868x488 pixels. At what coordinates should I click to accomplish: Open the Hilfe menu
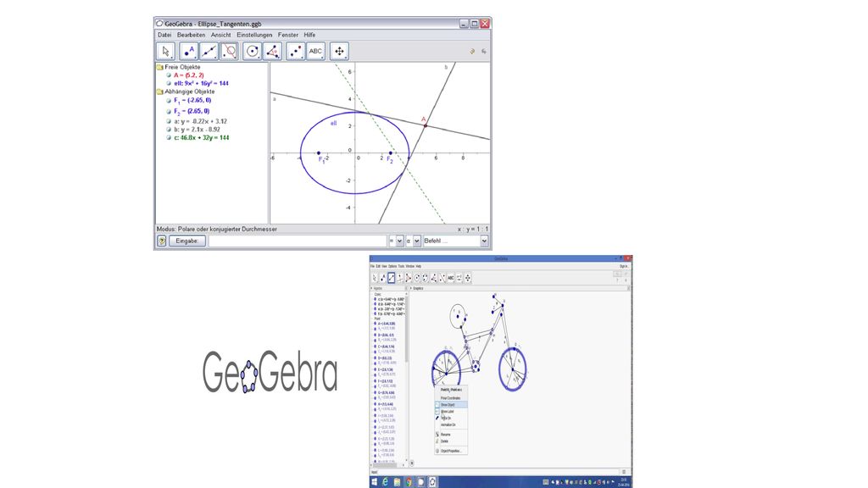click(x=309, y=35)
